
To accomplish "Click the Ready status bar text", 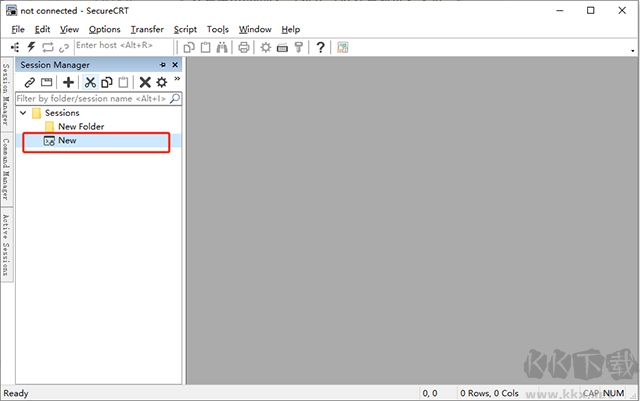I will click(x=16, y=393).
